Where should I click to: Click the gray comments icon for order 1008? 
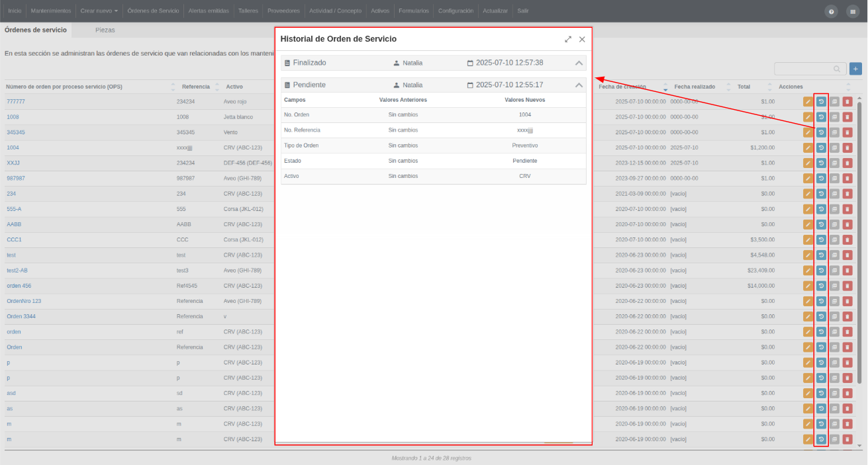pos(834,117)
